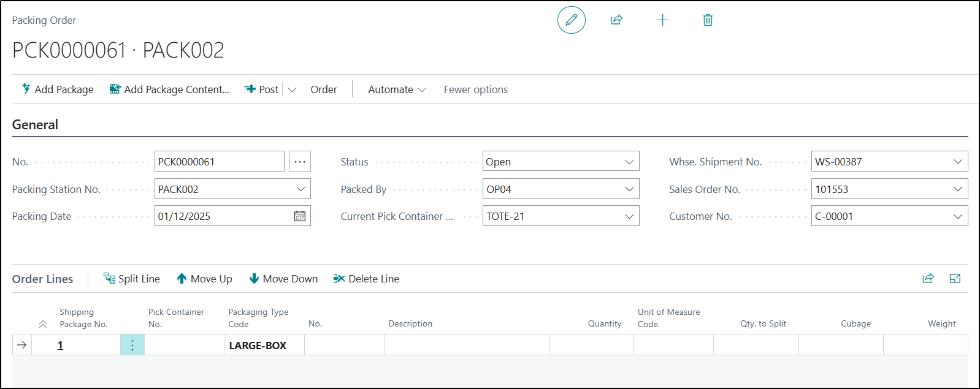Click Fewer options
The image size is (980, 389).
[475, 90]
